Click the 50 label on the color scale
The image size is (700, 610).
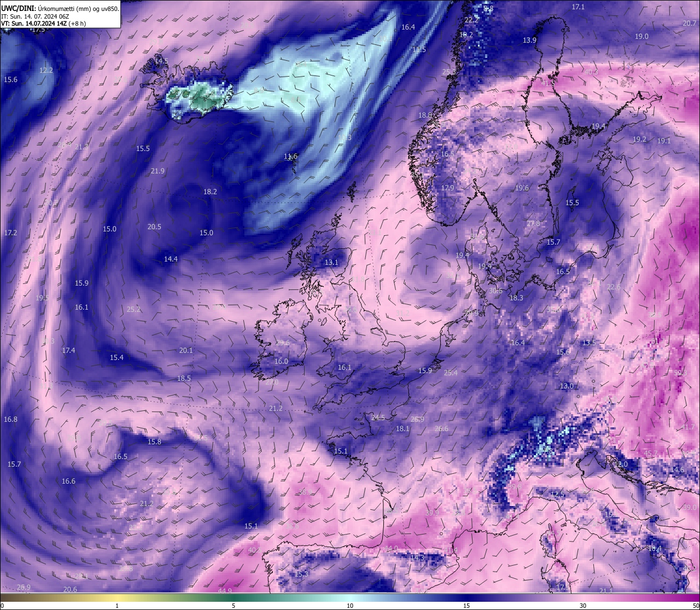click(695, 606)
